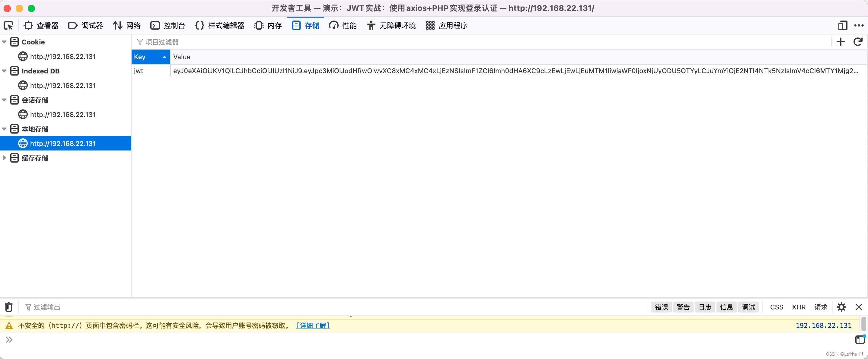868x359 pixels.
Task: Click the 缓存存储 storage icon
Action: click(14, 158)
